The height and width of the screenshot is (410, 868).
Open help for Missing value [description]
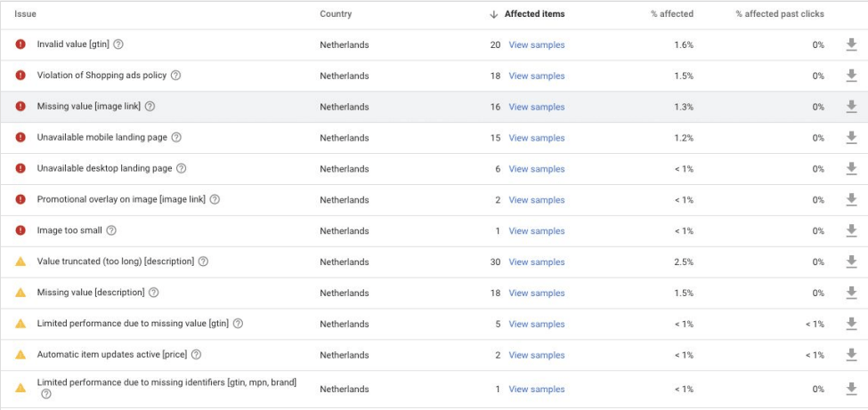point(153,292)
